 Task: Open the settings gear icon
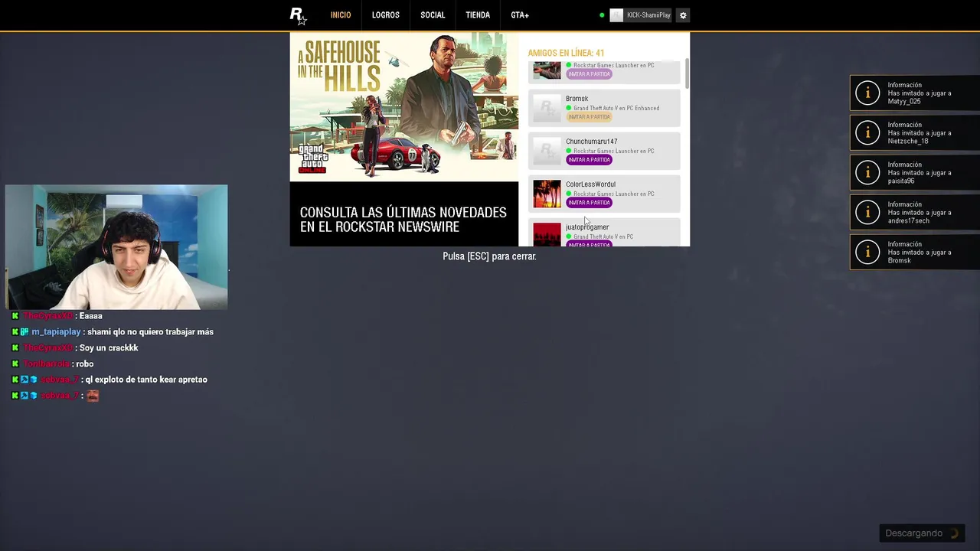click(683, 15)
